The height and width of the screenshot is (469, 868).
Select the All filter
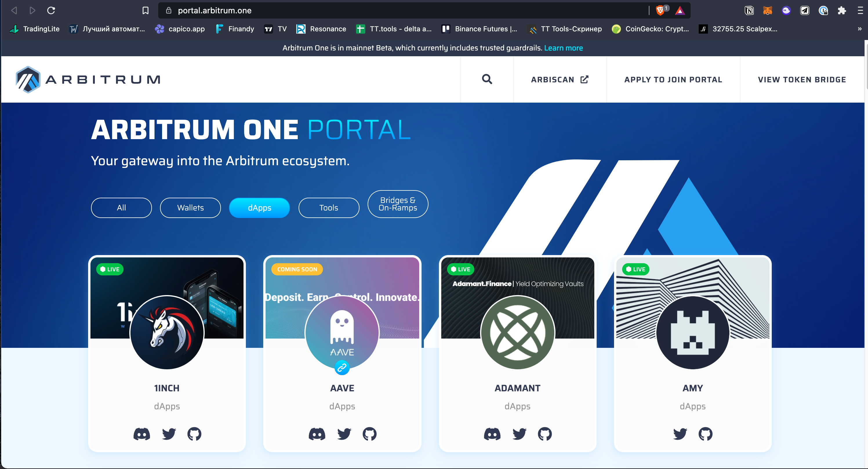click(x=121, y=208)
